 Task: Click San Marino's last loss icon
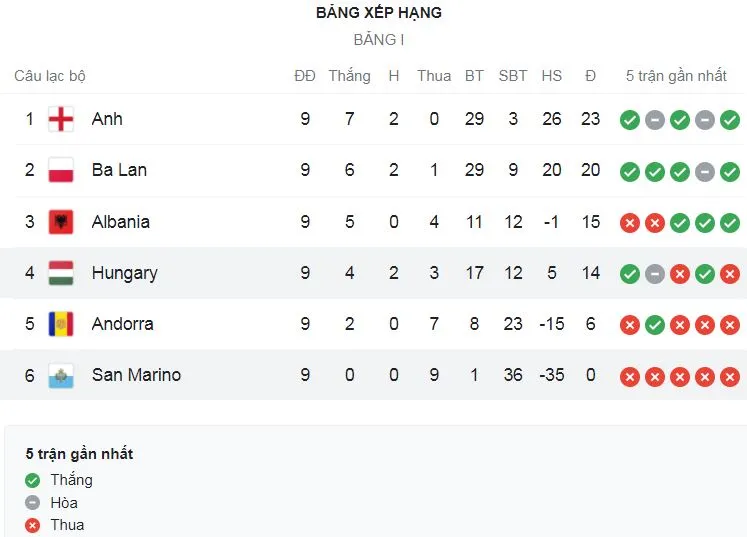(730, 376)
